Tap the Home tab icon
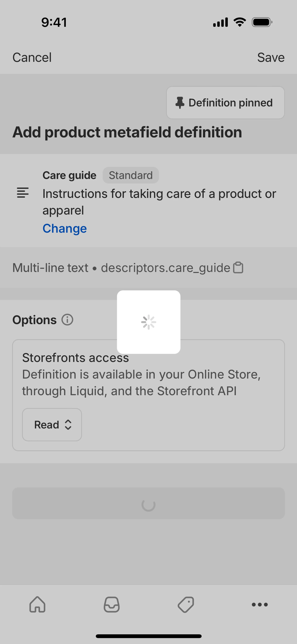297x644 pixels. tap(37, 605)
